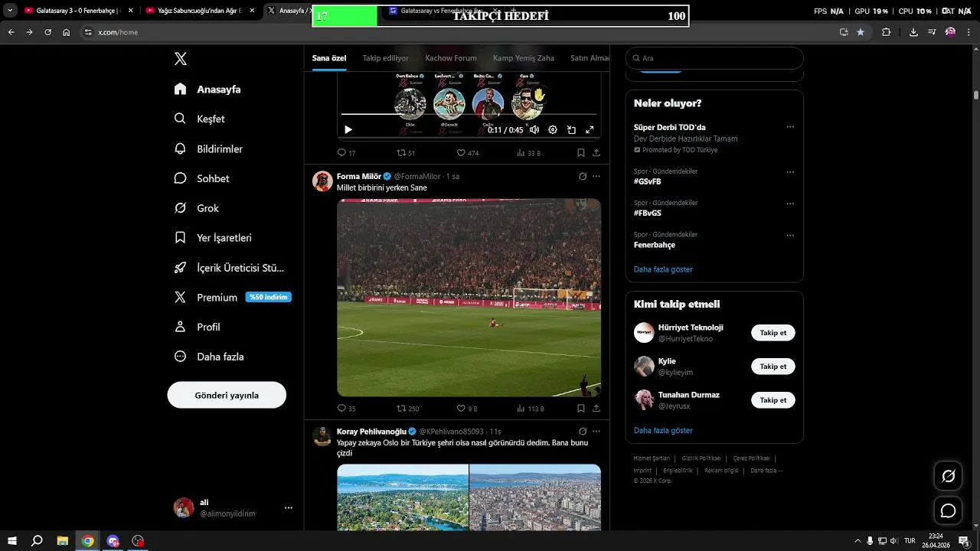
Task: Open account menu dots next to ali
Action: click(x=289, y=508)
